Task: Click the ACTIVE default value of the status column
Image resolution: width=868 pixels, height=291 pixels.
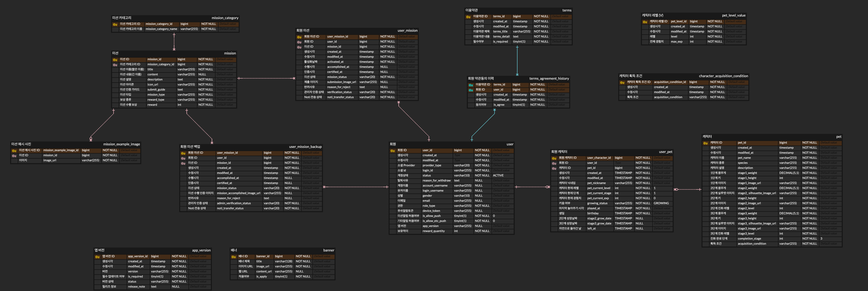Action: click(498, 175)
